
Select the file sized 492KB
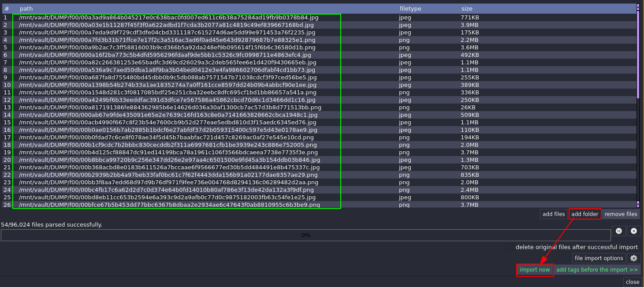pos(319,55)
